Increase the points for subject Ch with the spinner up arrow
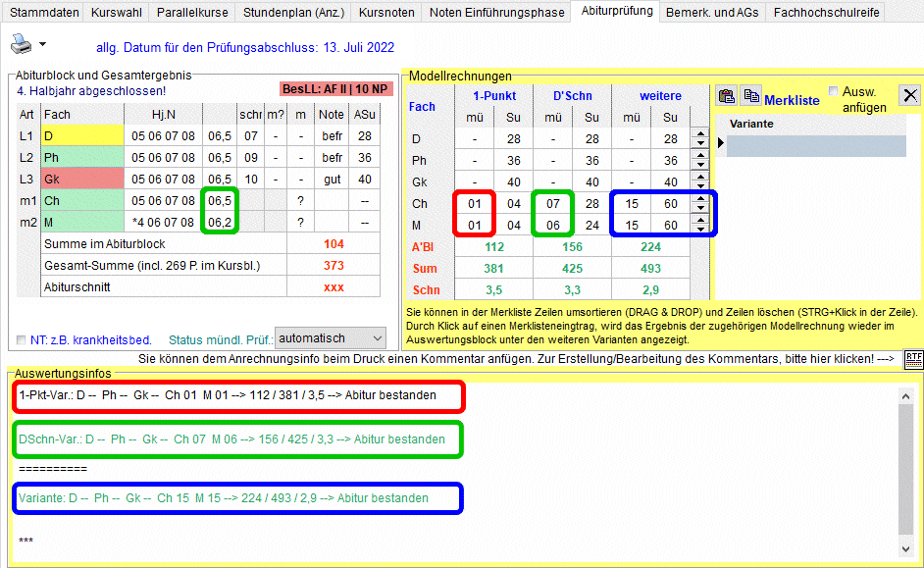 [x=699, y=199]
